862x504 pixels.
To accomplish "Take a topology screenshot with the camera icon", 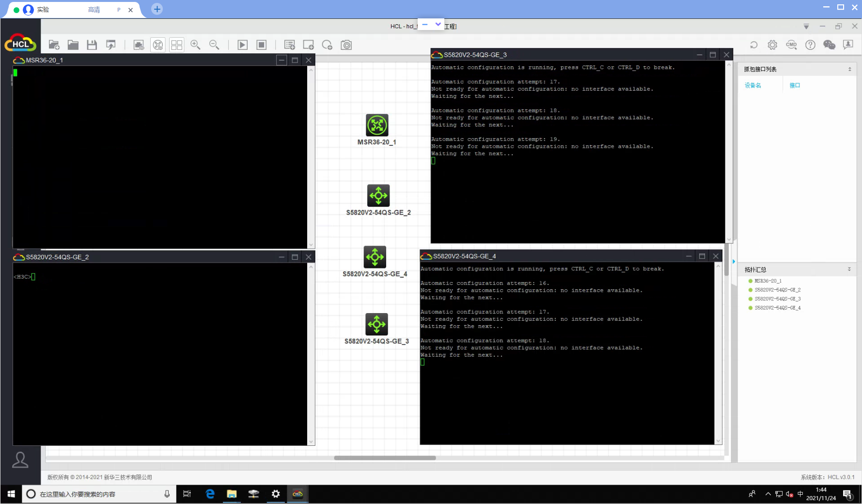I will pos(346,45).
